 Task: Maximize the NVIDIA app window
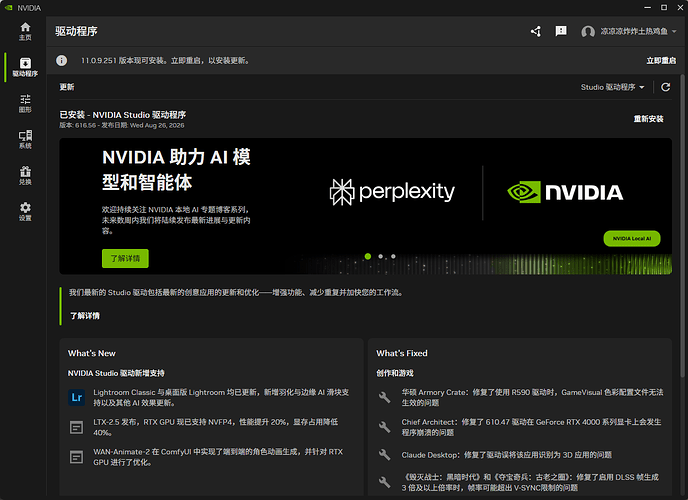(664, 7)
